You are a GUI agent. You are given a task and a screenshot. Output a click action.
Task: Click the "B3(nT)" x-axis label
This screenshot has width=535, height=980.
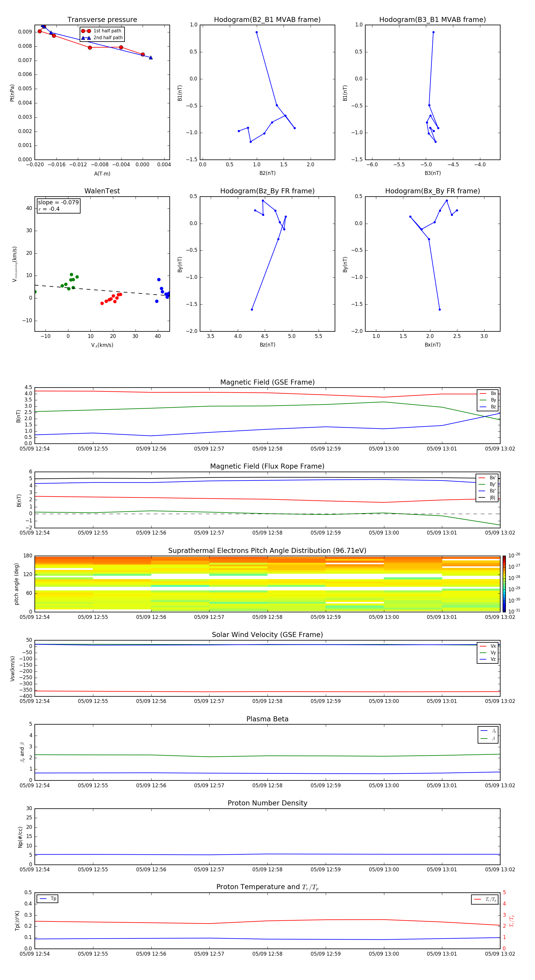tap(432, 173)
